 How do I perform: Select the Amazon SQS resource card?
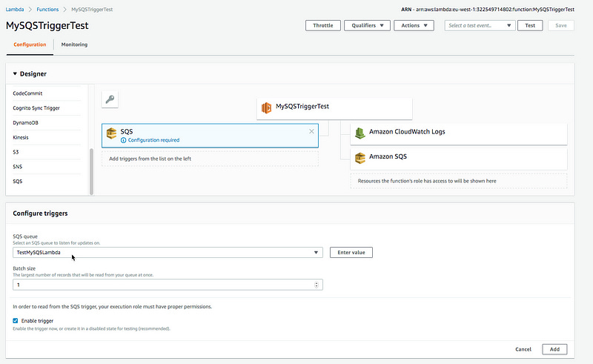click(459, 159)
